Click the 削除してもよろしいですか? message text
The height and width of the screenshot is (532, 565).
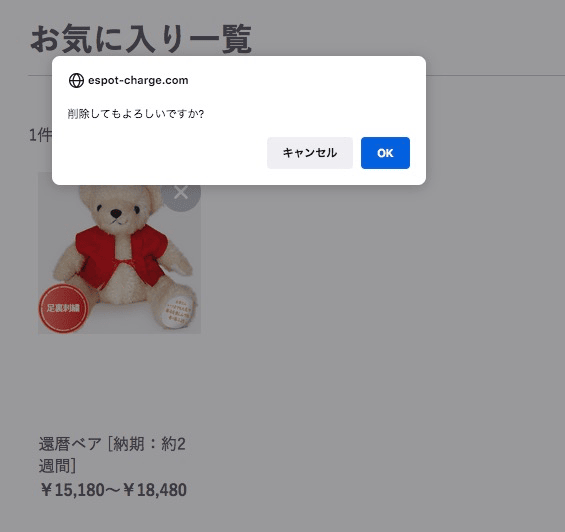[x=136, y=114]
